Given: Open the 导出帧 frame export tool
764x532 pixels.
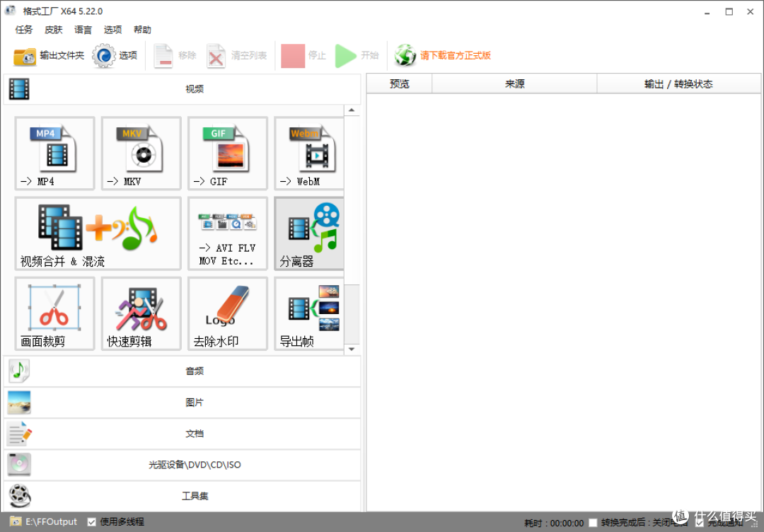Looking at the screenshot, I should tap(309, 313).
